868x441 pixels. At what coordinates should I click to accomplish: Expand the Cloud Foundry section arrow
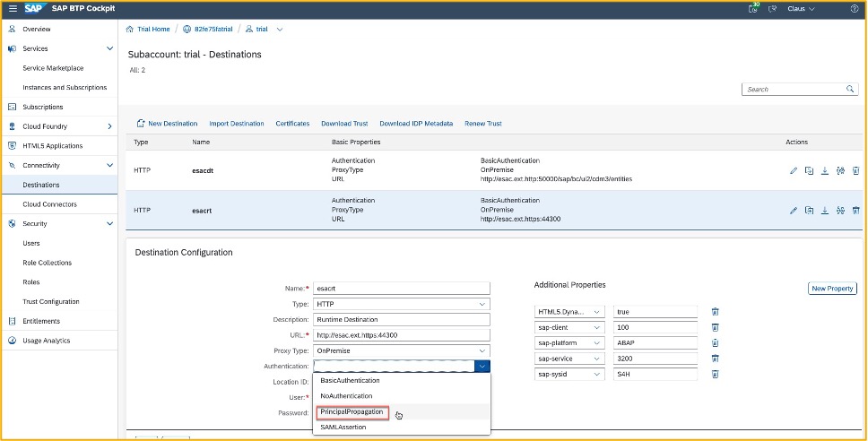[x=109, y=126]
